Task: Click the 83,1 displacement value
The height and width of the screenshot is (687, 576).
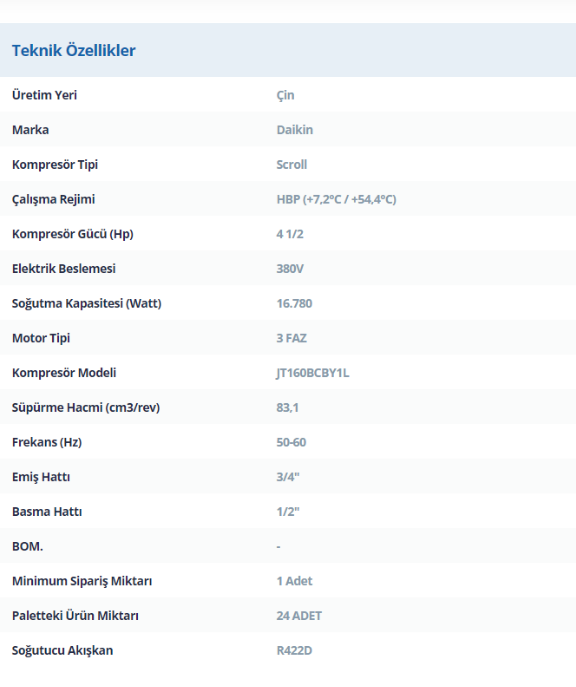Action: 287,407
